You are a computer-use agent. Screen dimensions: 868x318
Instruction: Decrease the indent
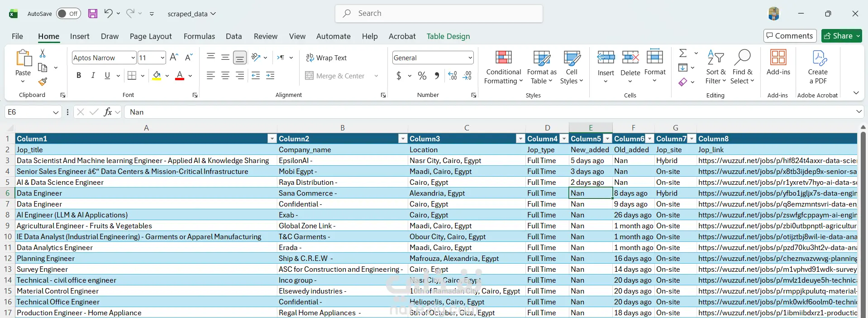coord(256,76)
